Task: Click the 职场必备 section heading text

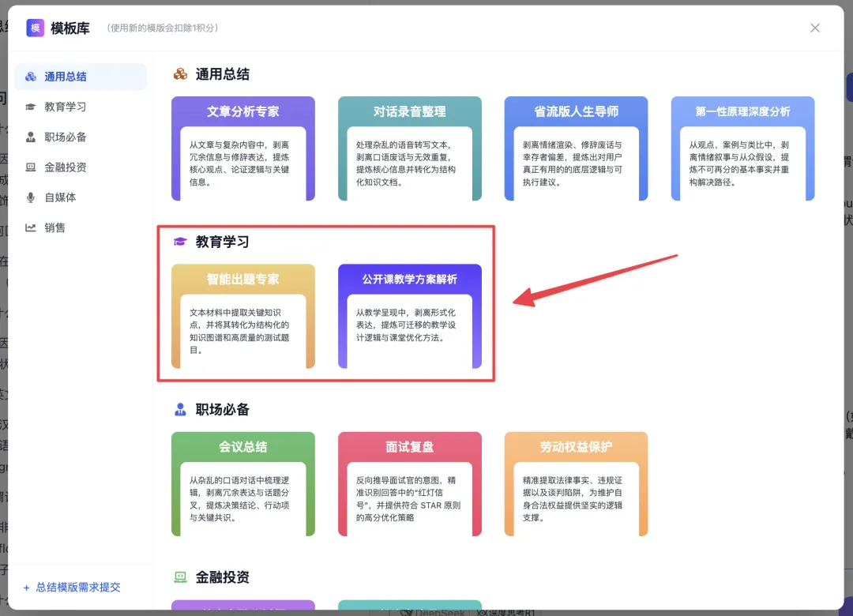Action: point(223,409)
